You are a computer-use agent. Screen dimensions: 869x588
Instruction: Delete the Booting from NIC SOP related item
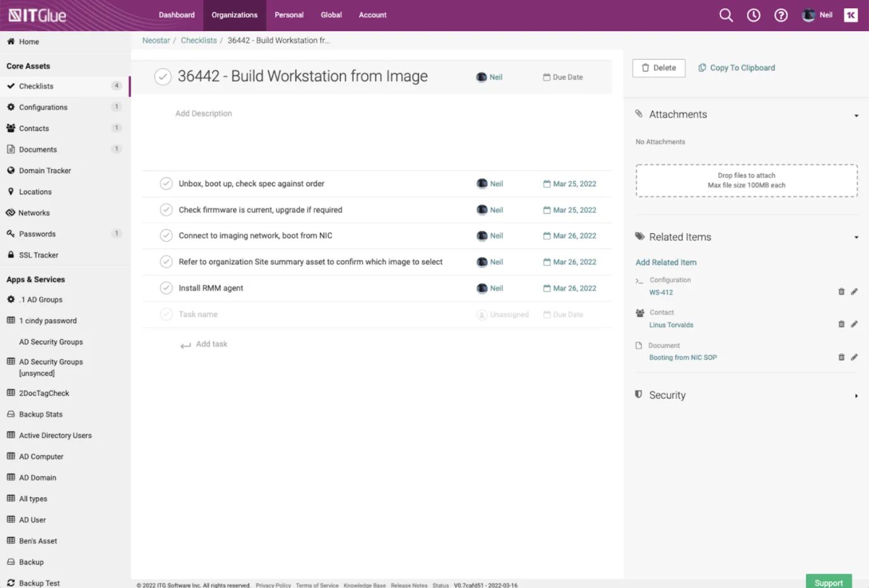click(841, 357)
